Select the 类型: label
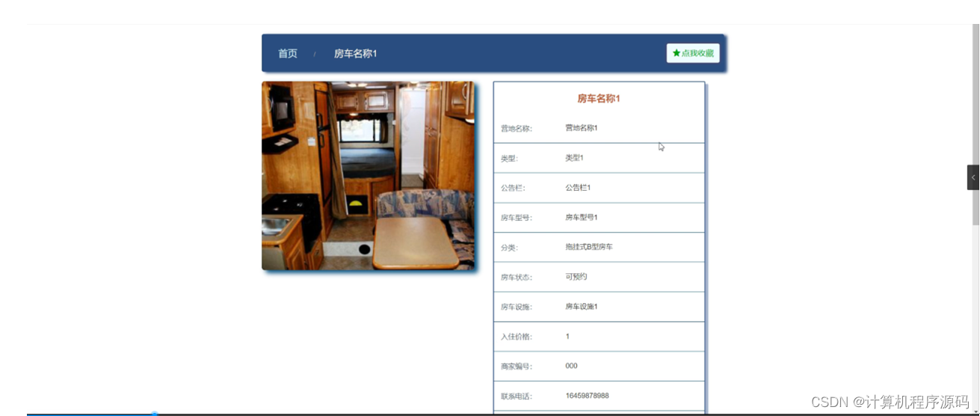The width and height of the screenshot is (980, 416). point(509,159)
